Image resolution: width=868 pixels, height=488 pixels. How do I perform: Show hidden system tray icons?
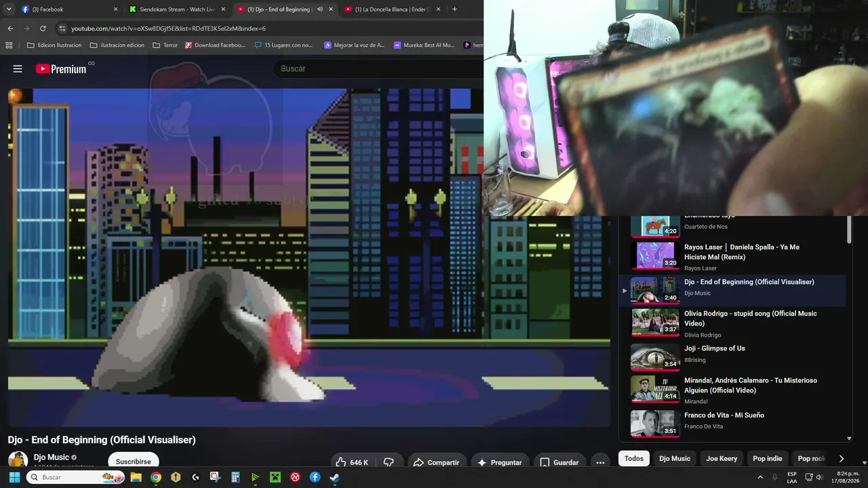(x=760, y=477)
